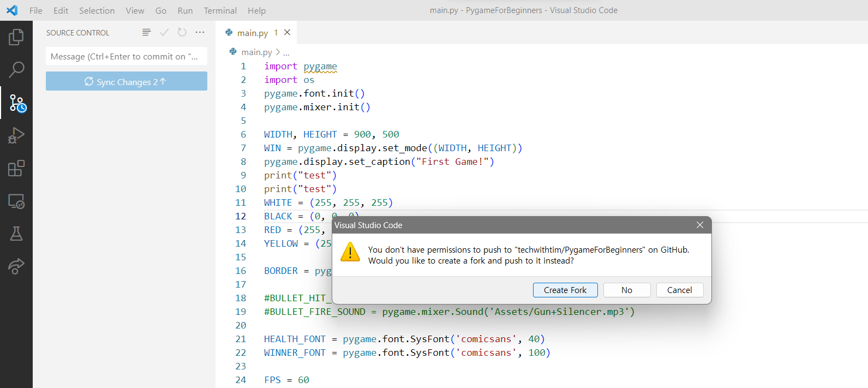Image resolution: width=868 pixels, height=388 pixels.
Task: Click the commit message input field
Action: pos(127,56)
